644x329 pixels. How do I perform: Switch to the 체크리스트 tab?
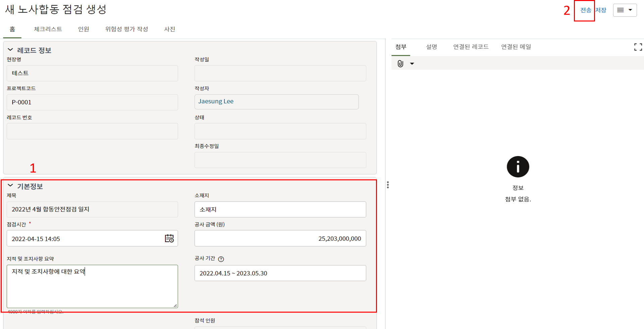pyautogui.click(x=48, y=29)
